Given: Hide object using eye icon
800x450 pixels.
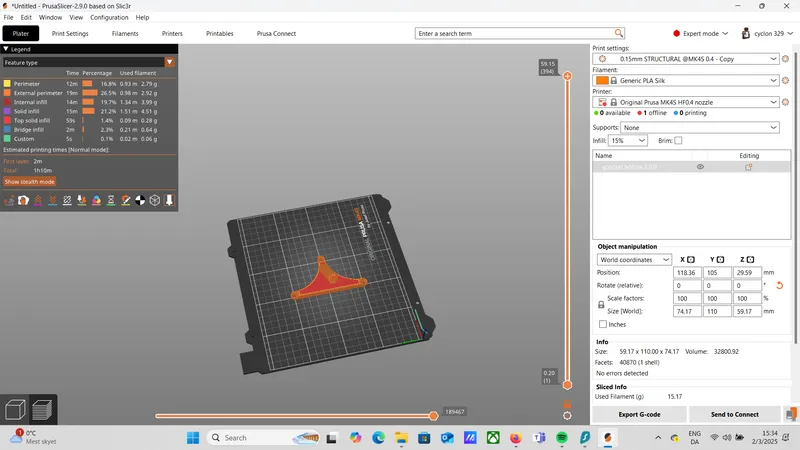Looking at the screenshot, I should point(700,167).
